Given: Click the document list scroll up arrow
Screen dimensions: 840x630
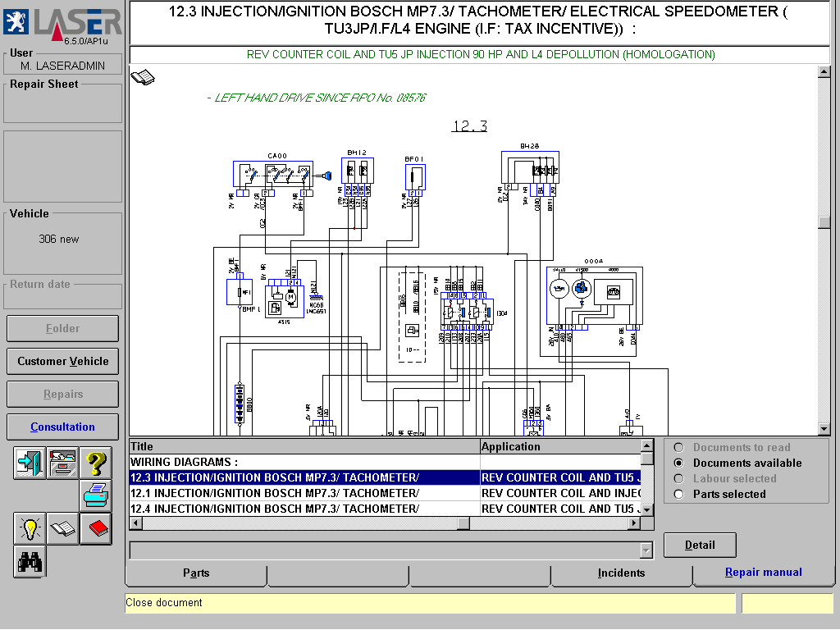Looking at the screenshot, I should pyautogui.click(x=647, y=445).
